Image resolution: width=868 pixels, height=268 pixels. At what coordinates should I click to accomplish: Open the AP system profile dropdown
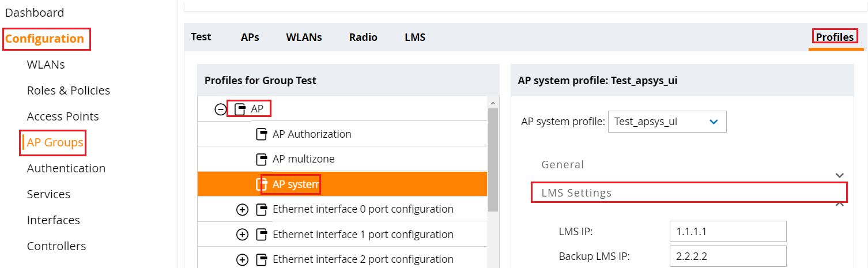[x=667, y=122]
